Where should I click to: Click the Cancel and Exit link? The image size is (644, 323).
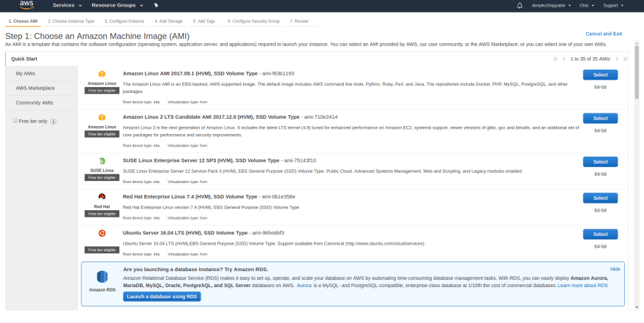coord(604,34)
